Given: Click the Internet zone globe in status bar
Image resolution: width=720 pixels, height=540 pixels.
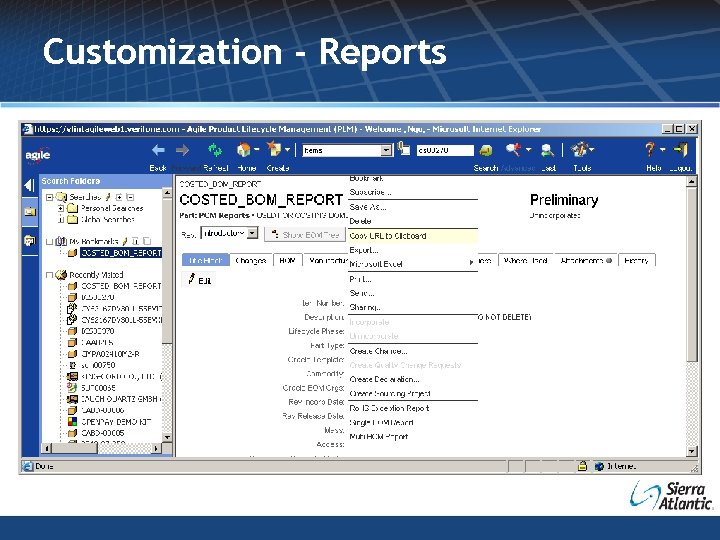Looking at the screenshot, I should click(x=599, y=467).
